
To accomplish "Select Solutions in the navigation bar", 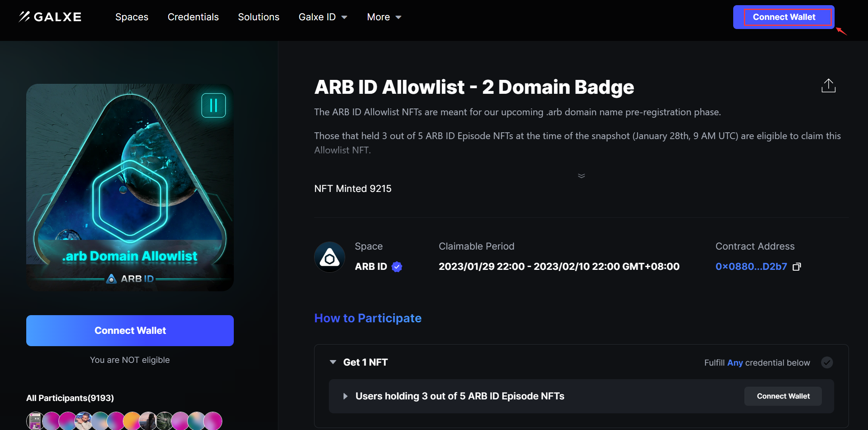I will 258,17.
